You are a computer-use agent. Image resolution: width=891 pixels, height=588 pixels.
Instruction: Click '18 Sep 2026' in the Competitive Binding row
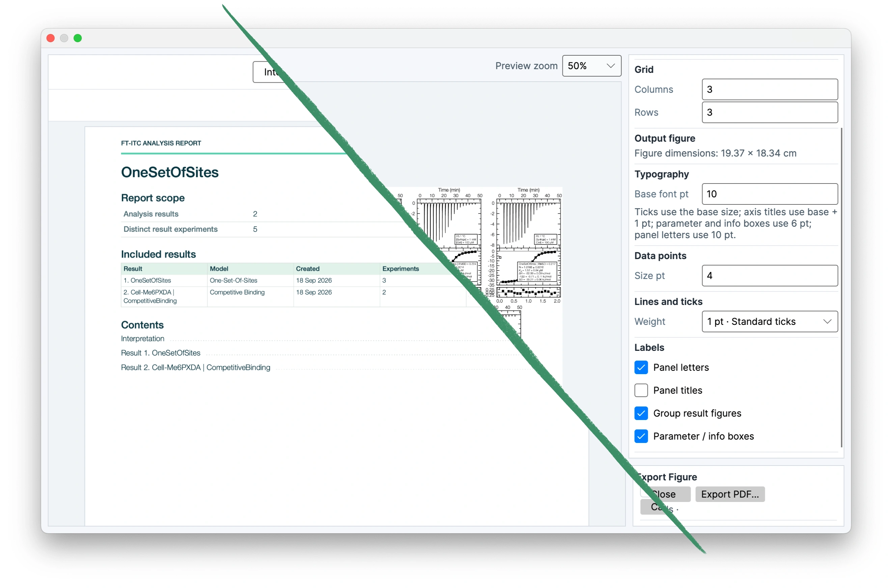click(x=314, y=292)
